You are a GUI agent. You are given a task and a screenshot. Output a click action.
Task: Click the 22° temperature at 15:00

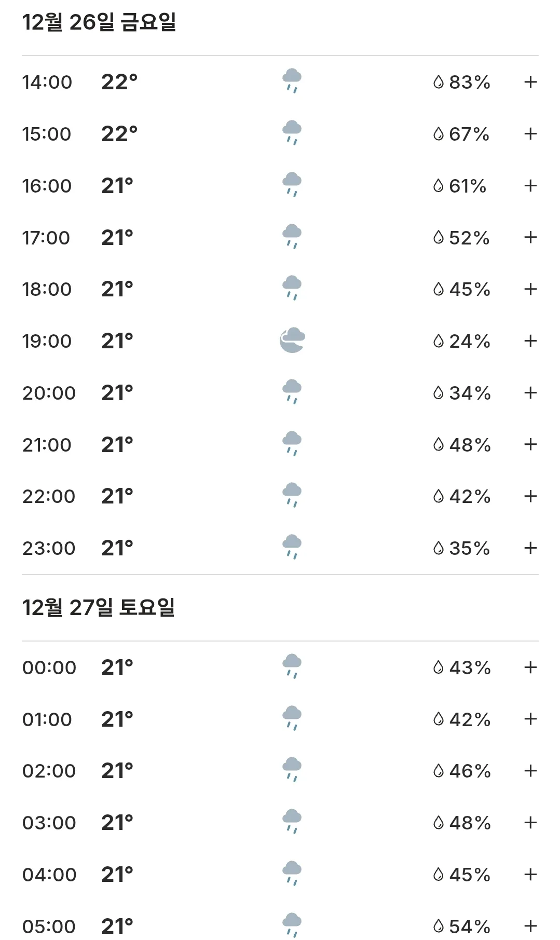tap(119, 134)
